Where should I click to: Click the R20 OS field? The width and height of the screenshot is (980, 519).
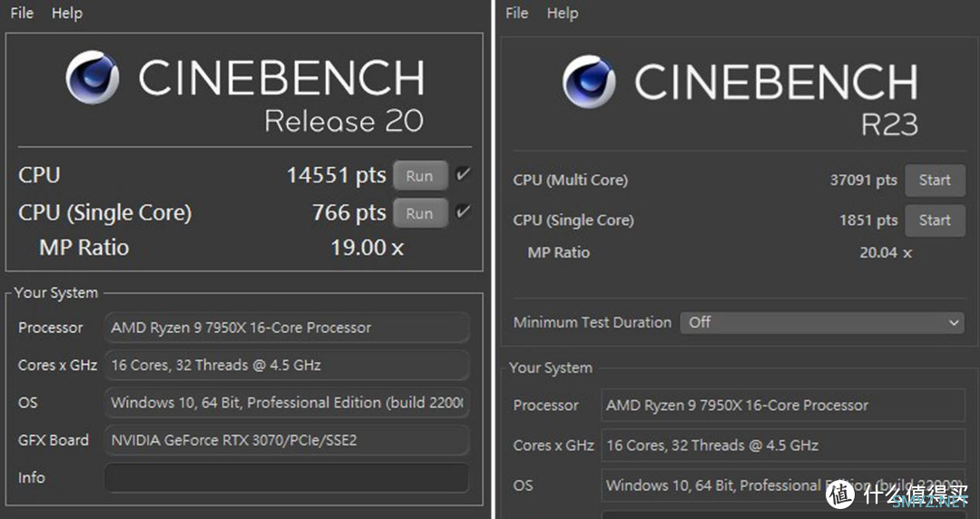(287, 403)
